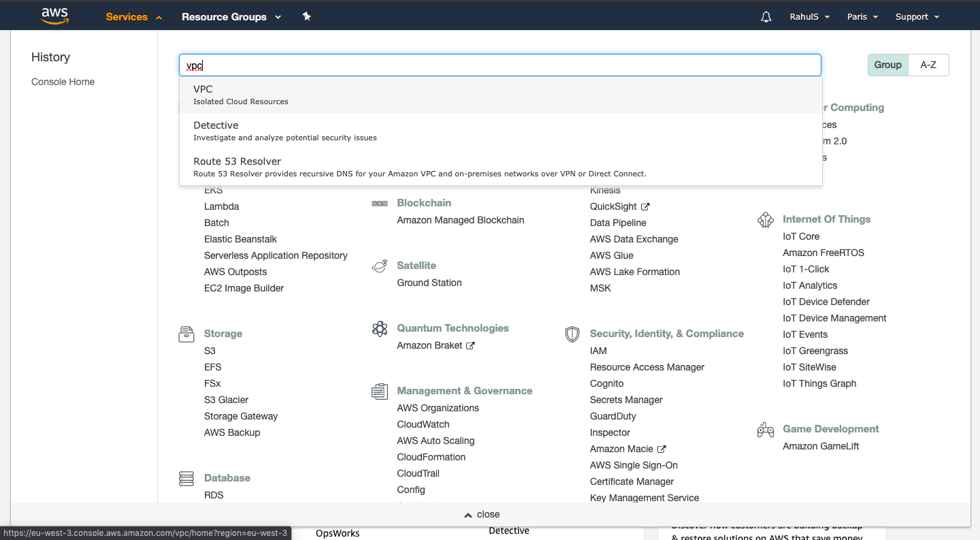Collapse the services panel via close chevron
The width and height of the screenshot is (980, 540).
[x=482, y=514]
